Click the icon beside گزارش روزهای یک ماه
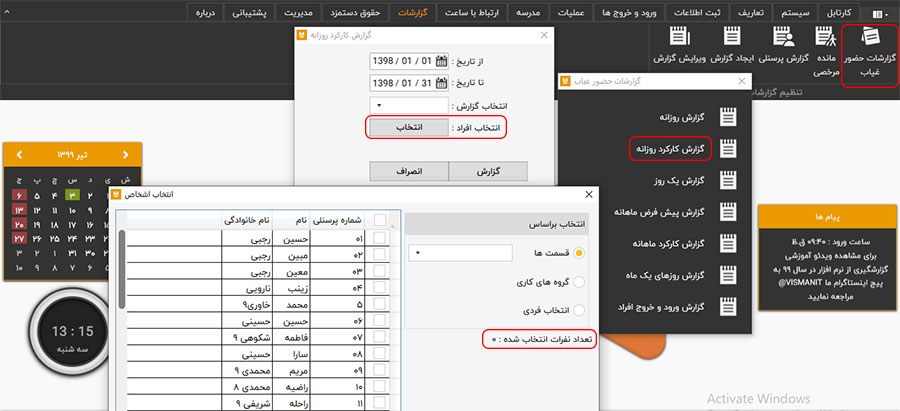Screen dimensions: 900x411 729,275
